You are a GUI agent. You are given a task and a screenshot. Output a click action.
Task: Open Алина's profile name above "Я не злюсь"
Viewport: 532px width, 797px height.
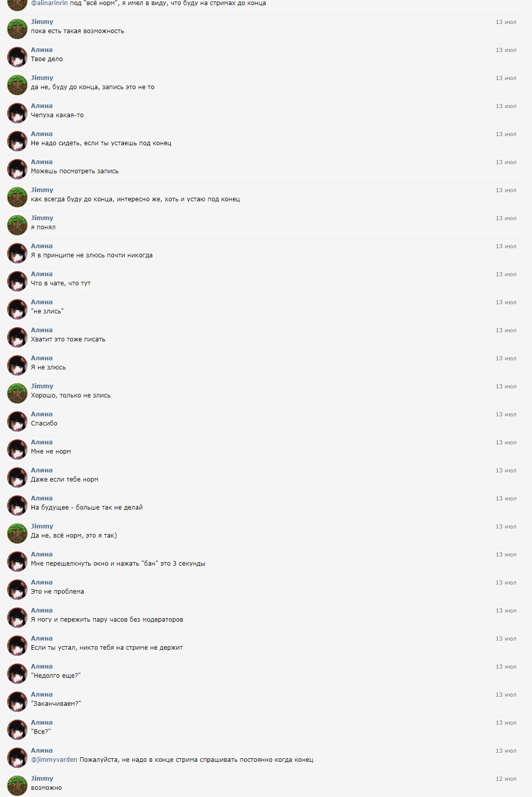click(42, 358)
